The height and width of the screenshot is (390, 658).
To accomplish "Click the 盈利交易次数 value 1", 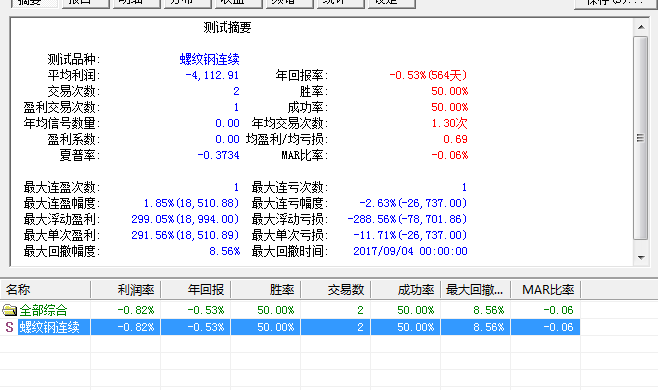I will coord(236,107).
